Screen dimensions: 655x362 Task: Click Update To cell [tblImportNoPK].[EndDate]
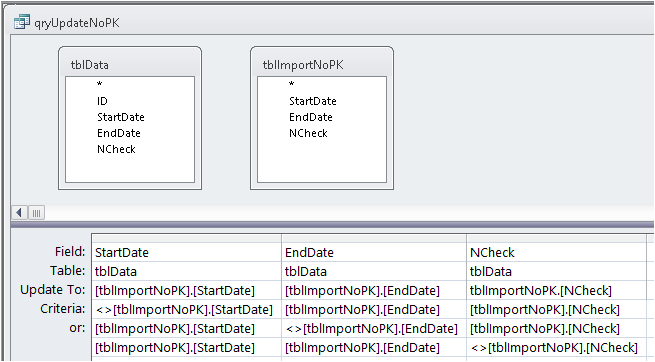(374, 290)
